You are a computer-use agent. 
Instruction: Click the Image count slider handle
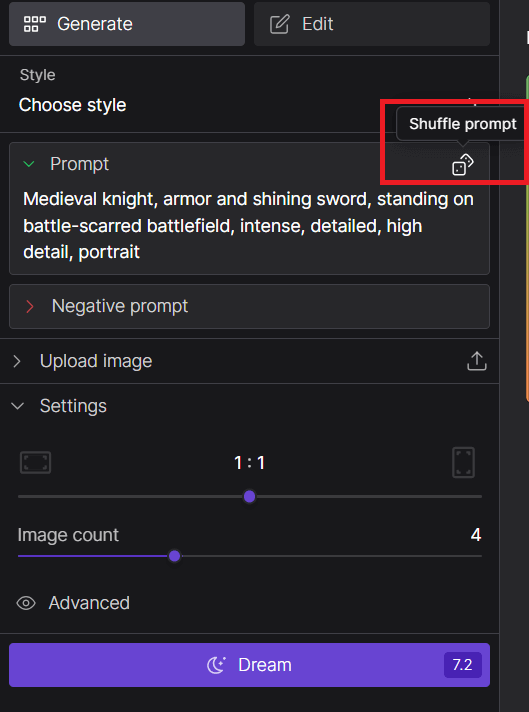(174, 556)
